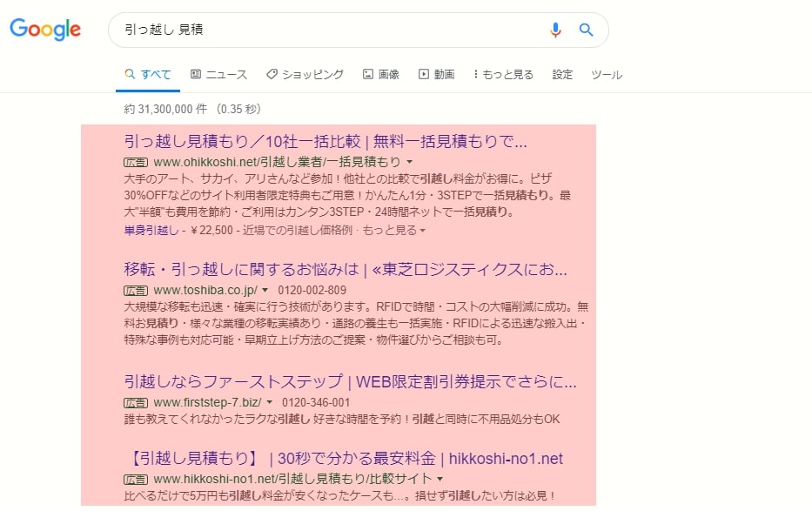Image resolution: width=812 pixels, height=511 pixels.
Task: Open the 【引越し見積もり】30秒で分かる最安料金 link
Action: (344, 459)
